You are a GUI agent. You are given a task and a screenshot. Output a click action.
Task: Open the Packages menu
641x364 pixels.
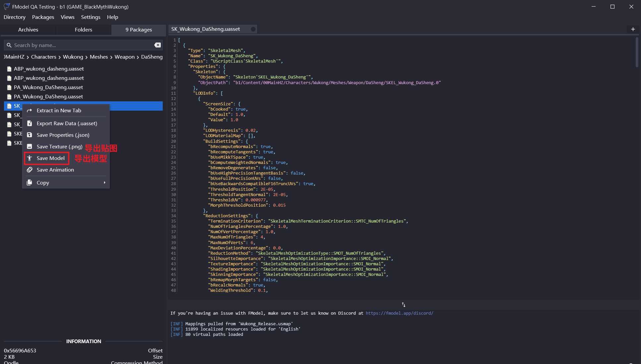pyautogui.click(x=43, y=17)
